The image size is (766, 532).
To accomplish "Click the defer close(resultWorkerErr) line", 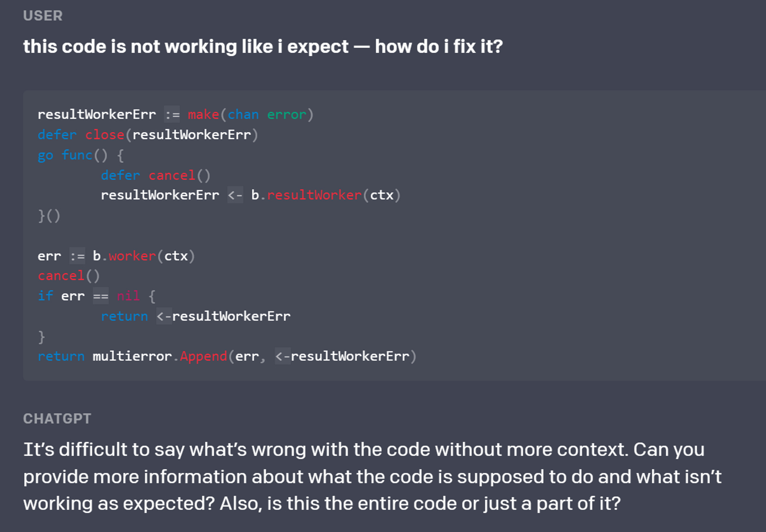I will click(x=148, y=135).
